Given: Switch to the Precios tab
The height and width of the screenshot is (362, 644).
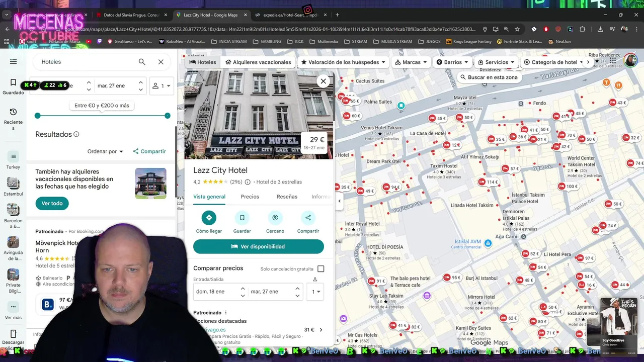Looking at the screenshot, I should pos(250,197).
